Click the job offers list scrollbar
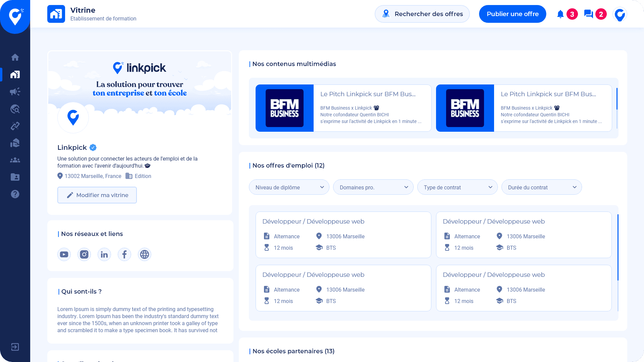This screenshot has height=362, width=644. 618,247
